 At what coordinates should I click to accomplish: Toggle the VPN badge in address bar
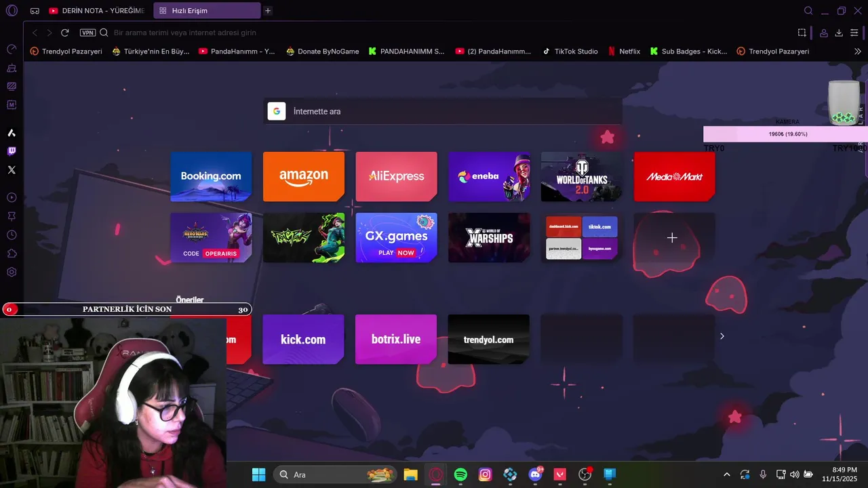tap(87, 33)
